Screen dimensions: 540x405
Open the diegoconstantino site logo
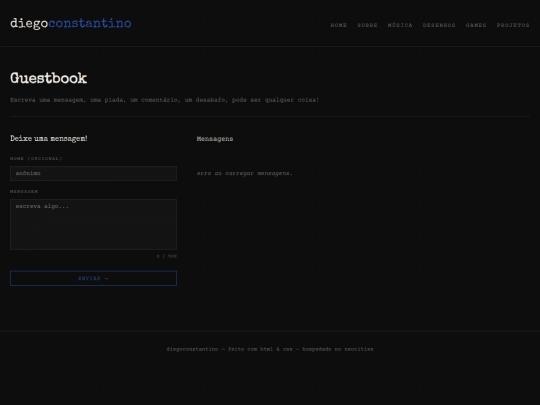[x=71, y=23]
